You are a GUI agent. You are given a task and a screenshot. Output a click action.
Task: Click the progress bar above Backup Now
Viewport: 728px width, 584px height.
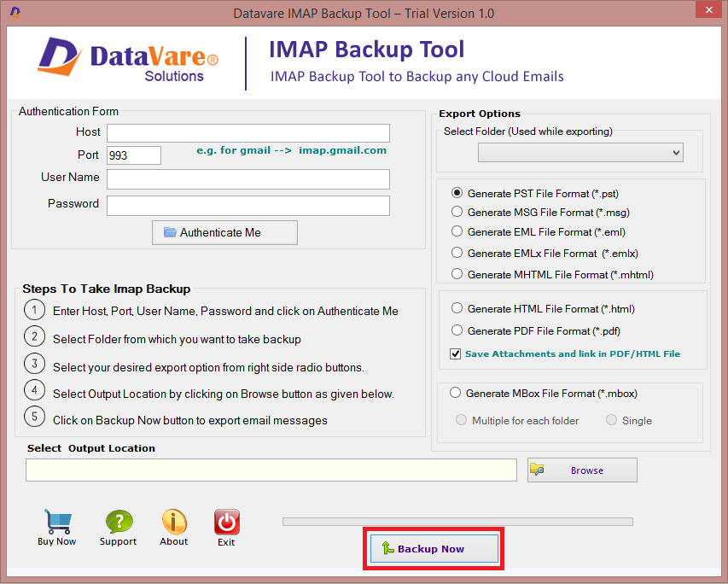tap(457, 522)
